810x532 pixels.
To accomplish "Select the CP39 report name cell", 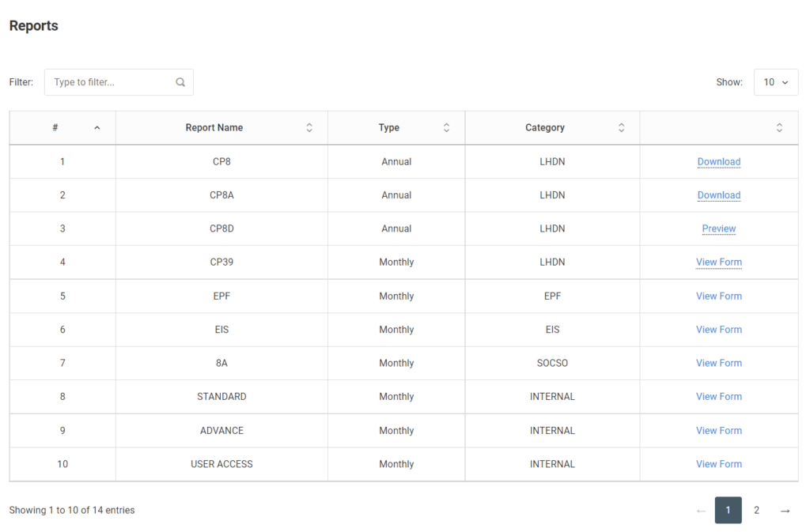I will [221, 262].
